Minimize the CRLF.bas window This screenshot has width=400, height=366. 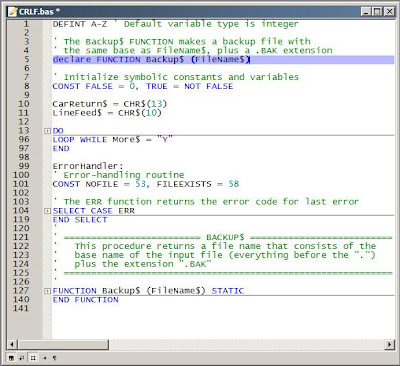[366, 12]
